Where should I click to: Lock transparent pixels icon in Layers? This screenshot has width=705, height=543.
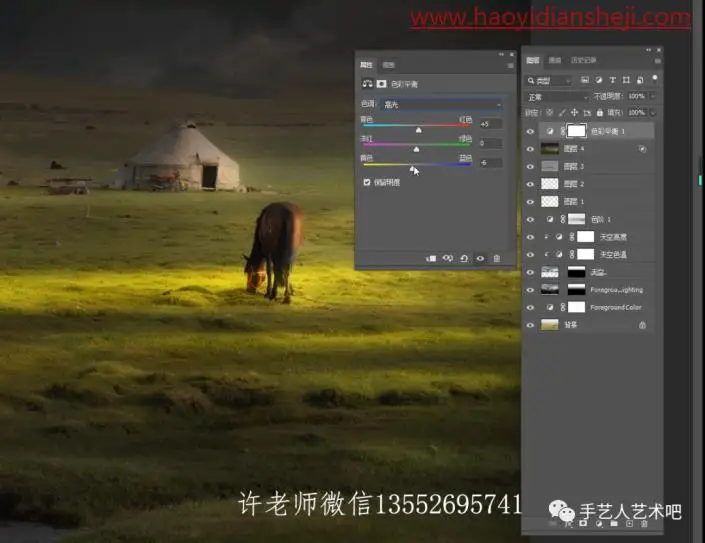coord(549,112)
